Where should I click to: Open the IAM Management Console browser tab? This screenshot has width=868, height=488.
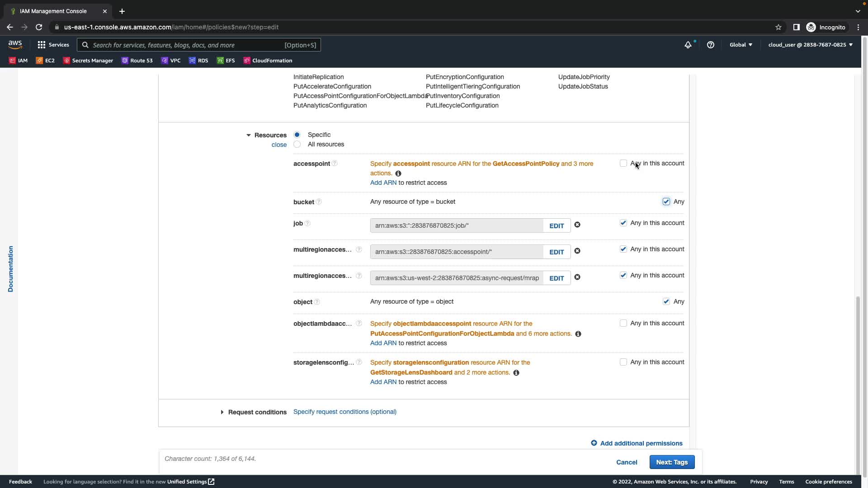pyautogui.click(x=53, y=11)
